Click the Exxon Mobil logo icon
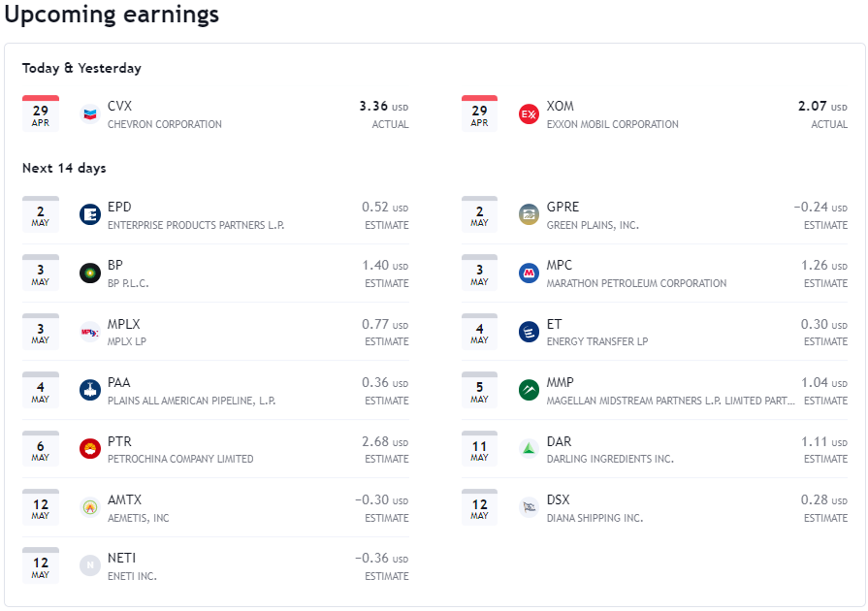Viewport: 868px width, 611px height. coord(529,114)
